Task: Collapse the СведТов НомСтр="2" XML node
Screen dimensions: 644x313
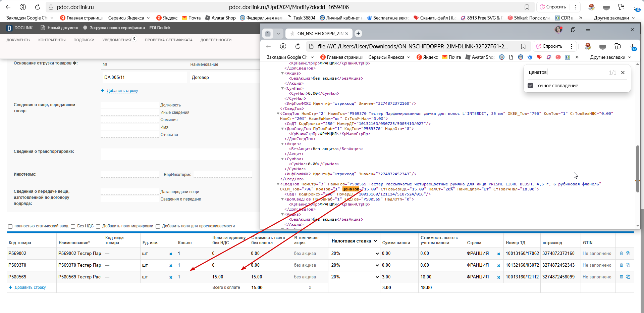Action: click(278, 114)
